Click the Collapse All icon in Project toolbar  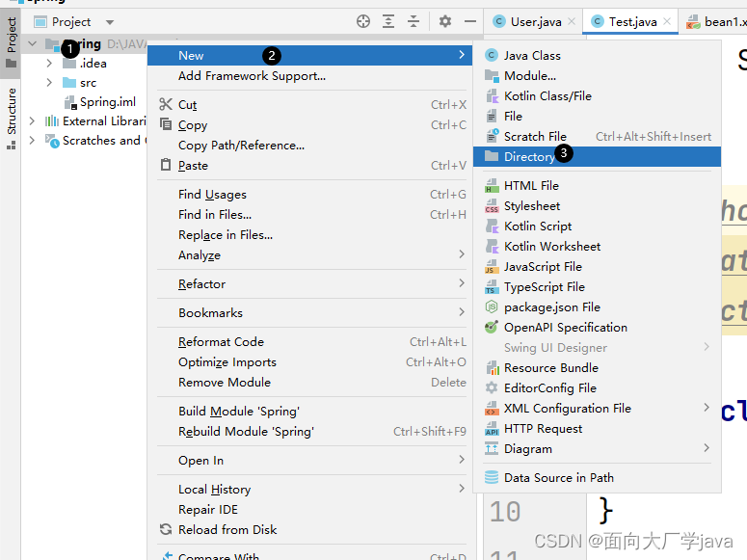414,21
